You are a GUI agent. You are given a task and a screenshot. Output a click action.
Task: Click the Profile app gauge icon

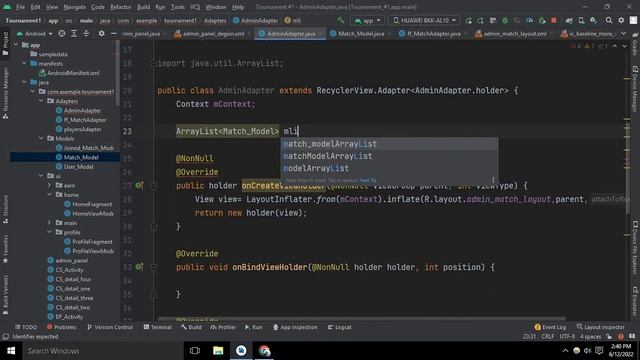click(x=529, y=20)
